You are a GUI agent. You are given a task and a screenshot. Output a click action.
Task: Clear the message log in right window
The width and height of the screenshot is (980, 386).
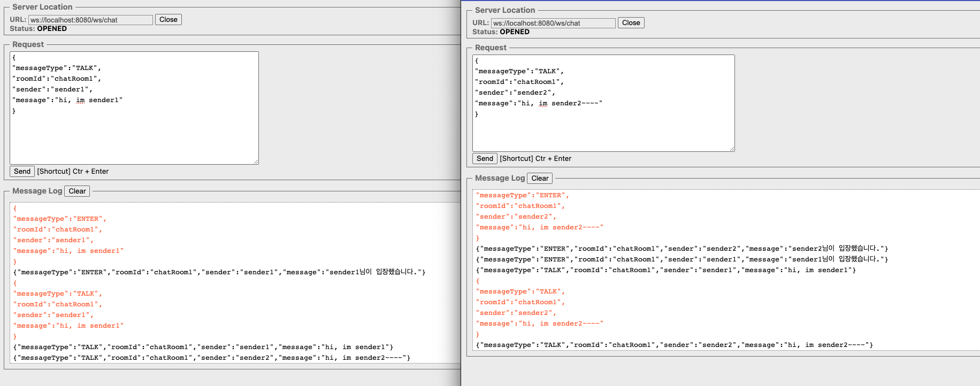tap(540, 179)
